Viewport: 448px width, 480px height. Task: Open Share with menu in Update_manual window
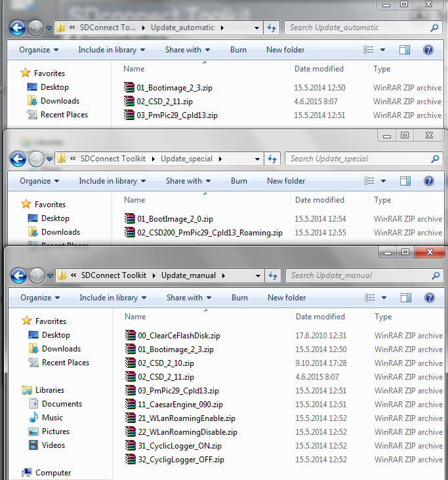point(189,298)
